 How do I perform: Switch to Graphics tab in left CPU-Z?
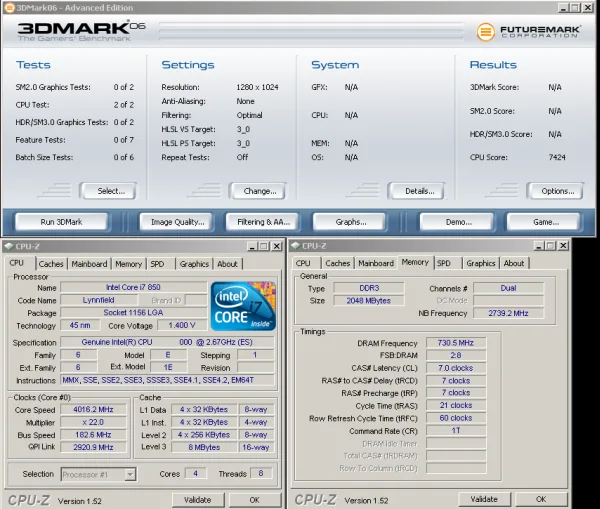(x=194, y=264)
